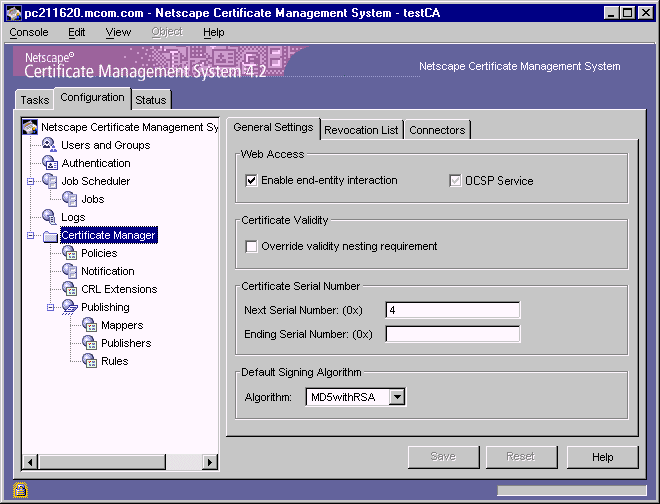660x504 pixels.
Task: Open the Object menu
Action: [167, 32]
